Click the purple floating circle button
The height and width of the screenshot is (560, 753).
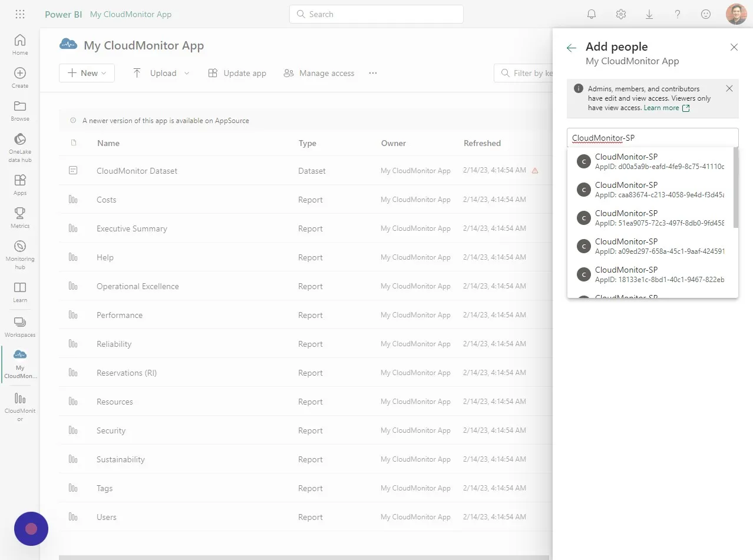pos(31,529)
